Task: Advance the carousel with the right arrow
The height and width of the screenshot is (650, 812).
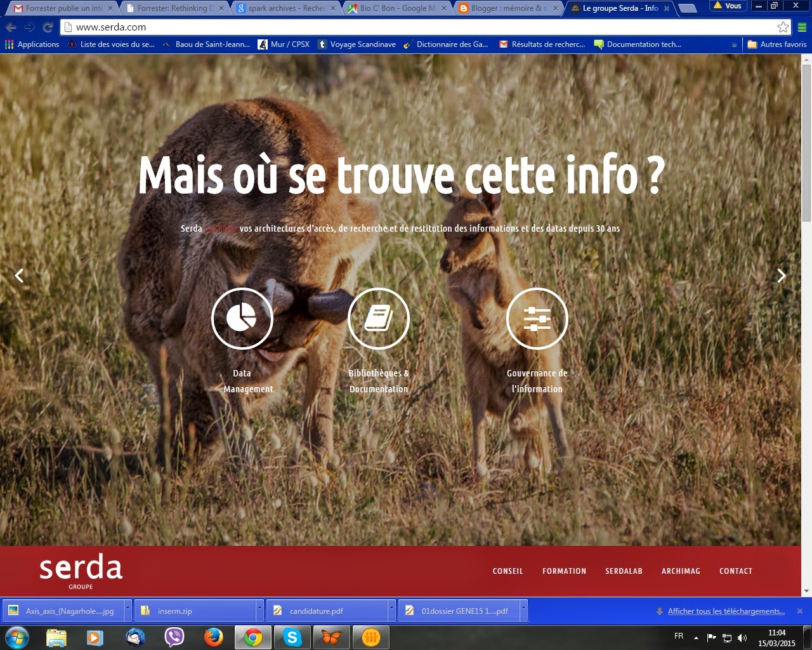Action: tap(780, 275)
